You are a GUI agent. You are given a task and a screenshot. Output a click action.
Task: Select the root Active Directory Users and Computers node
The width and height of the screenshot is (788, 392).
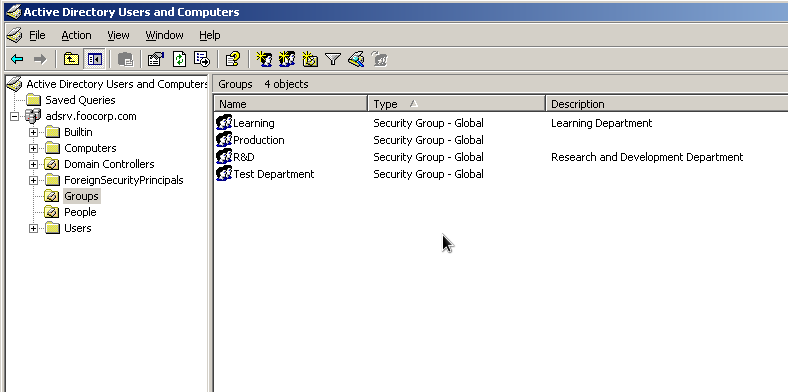click(x=117, y=84)
